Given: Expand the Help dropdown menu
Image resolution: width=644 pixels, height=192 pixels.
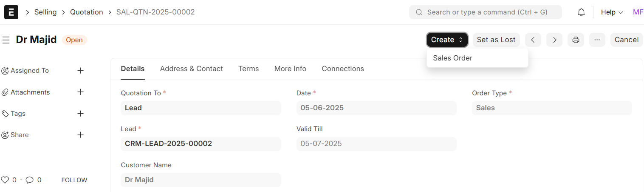Looking at the screenshot, I should tap(612, 12).
